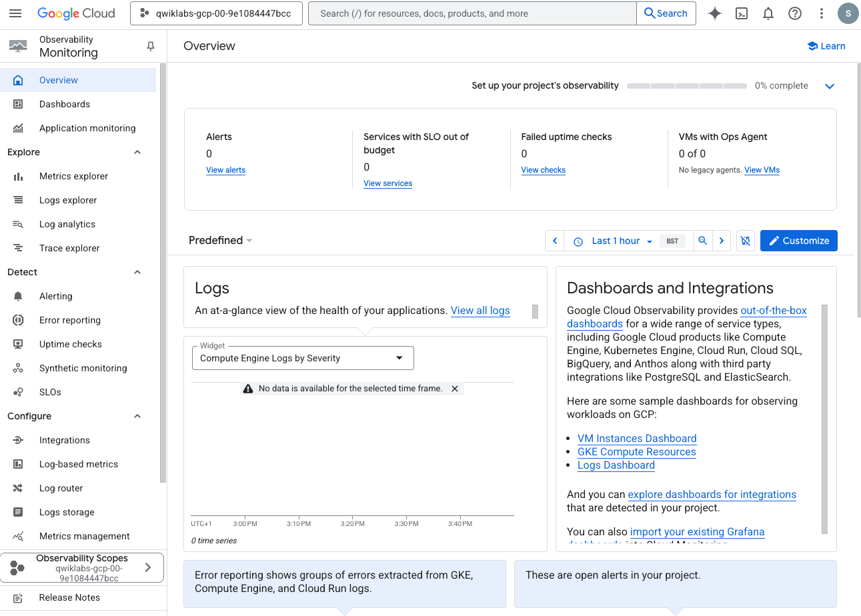Step the time range forward
Image resolution: width=861 pixels, height=616 pixels.
(x=722, y=241)
